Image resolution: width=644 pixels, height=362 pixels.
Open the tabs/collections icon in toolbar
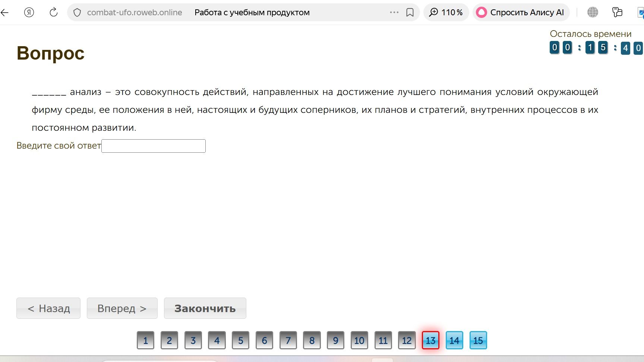[617, 12]
